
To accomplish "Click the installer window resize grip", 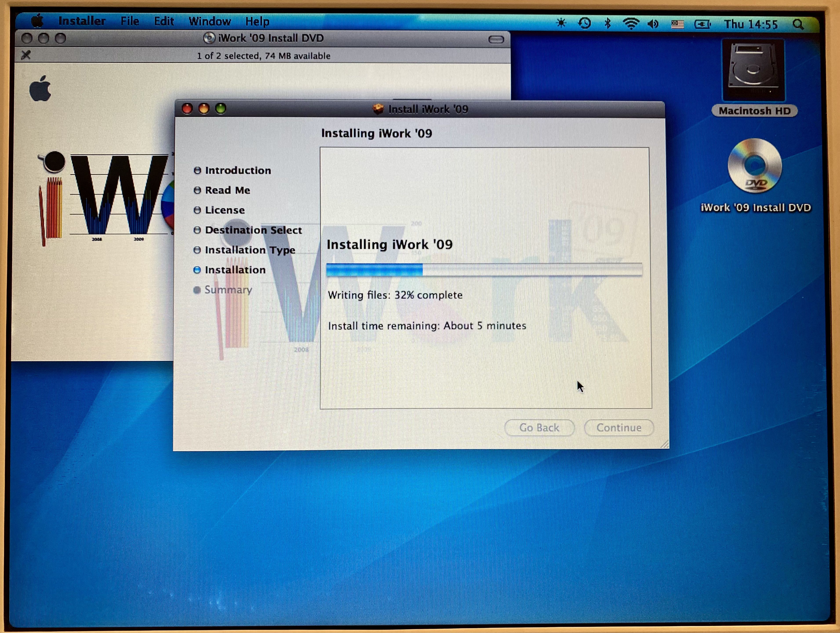I will (664, 444).
